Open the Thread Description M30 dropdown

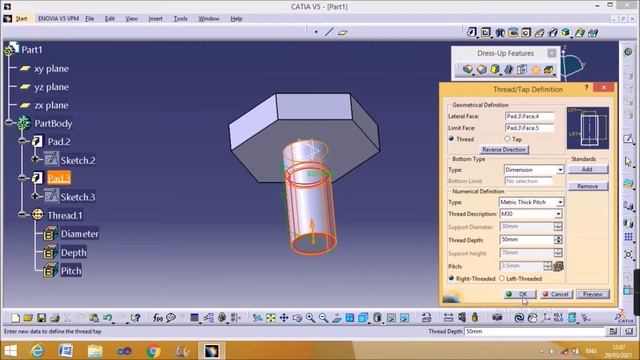(x=558, y=214)
